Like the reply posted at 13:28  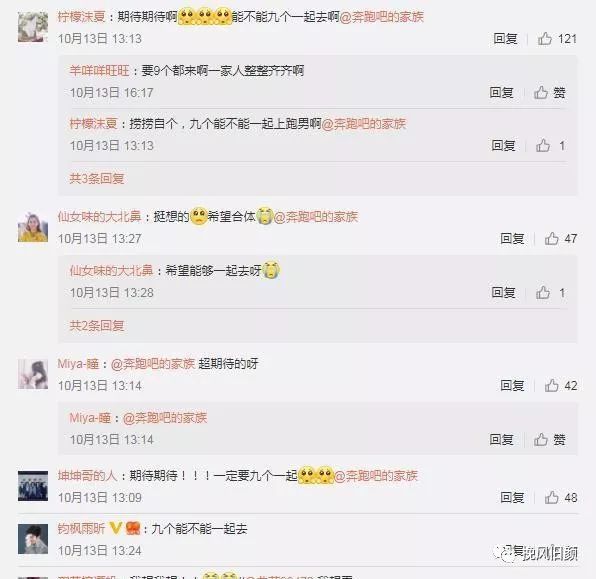(x=550, y=293)
